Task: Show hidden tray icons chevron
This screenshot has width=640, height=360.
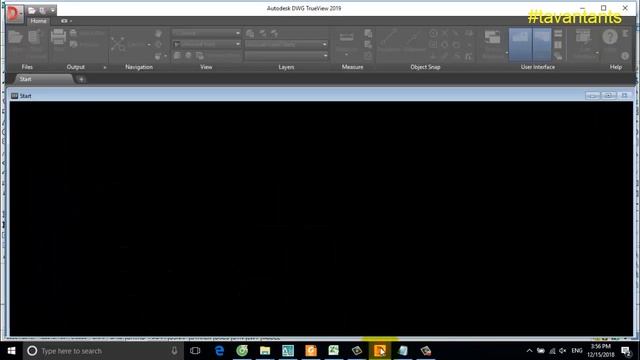Action: click(x=529, y=351)
